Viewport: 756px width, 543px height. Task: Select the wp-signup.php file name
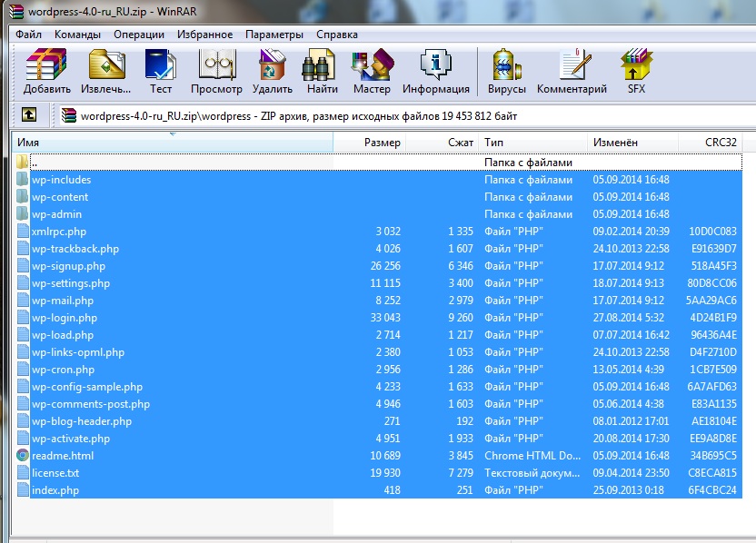coord(68,266)
